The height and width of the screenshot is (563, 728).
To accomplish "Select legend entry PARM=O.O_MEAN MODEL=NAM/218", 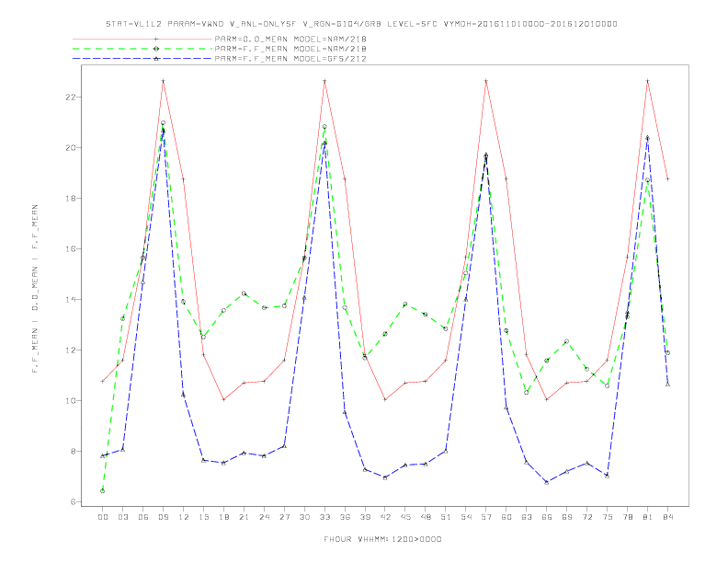I will [x=290, y=39].
